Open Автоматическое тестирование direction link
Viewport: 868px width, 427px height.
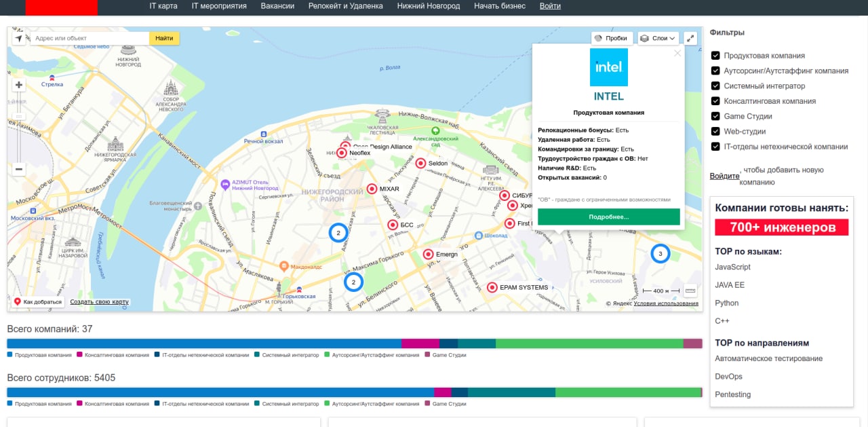point(769,358)
